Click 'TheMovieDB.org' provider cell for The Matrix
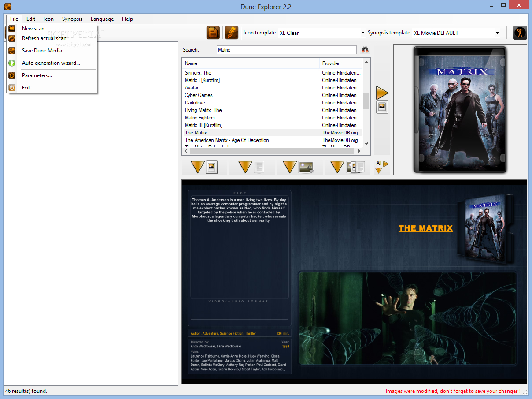 pos(340,133)
